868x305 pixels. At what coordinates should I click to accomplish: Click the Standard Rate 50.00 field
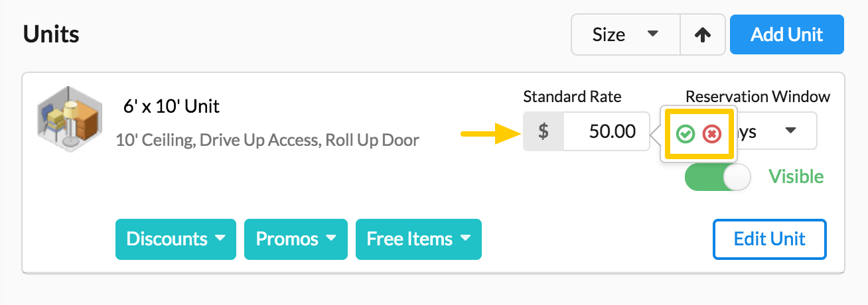click(x=607, y=131)
